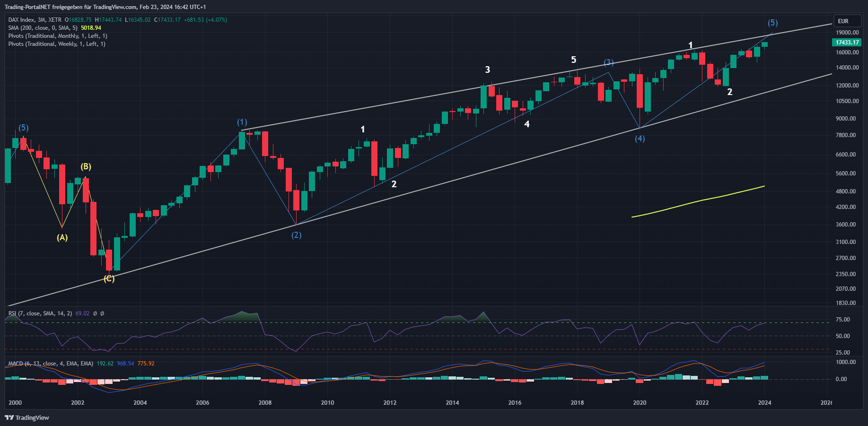Click the percentage change +681.53 (+4.07%)

[205, 20]
